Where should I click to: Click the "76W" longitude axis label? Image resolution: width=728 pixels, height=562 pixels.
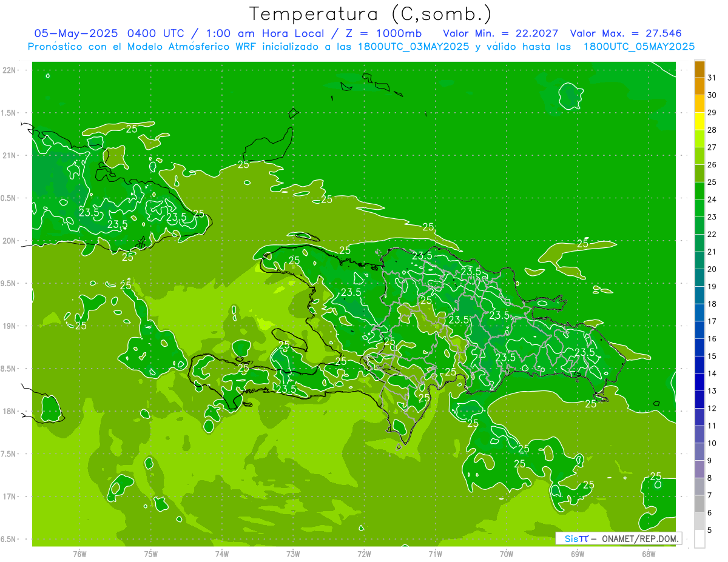point(79,554)
